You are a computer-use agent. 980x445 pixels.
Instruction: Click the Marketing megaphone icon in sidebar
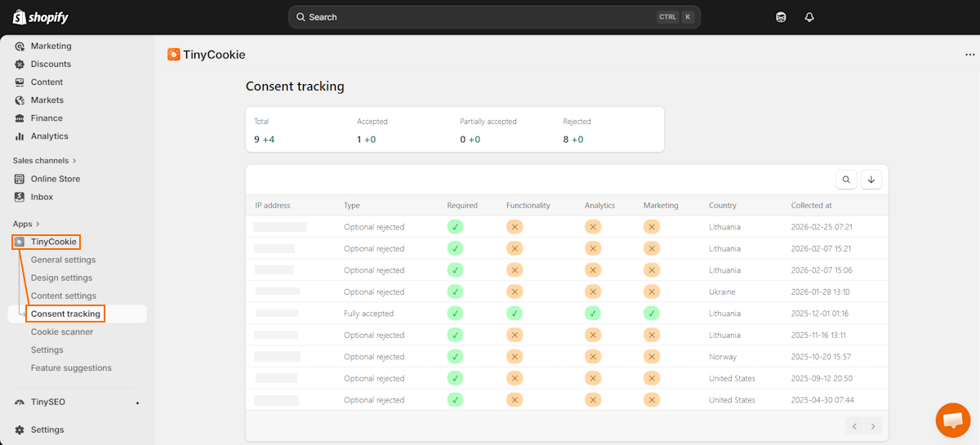pos(20,46)
